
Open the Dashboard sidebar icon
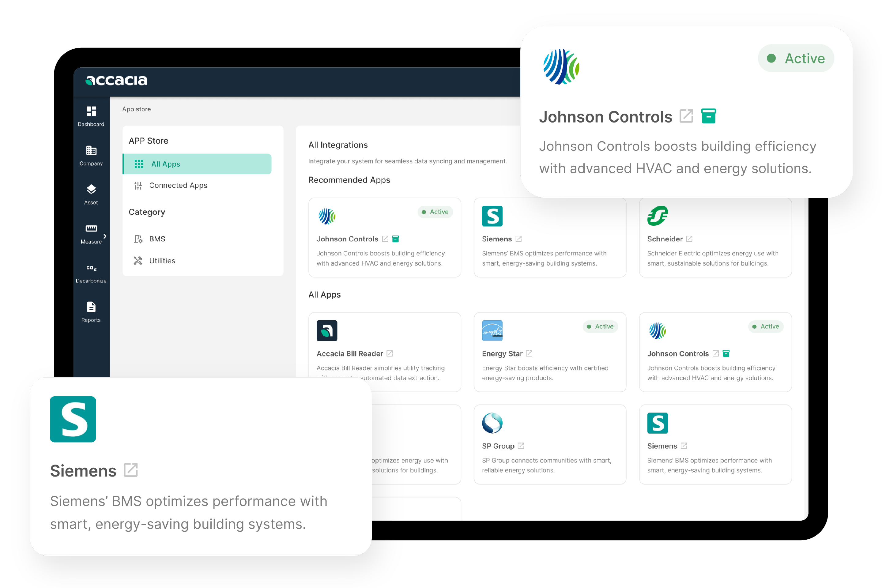tap(91, 111)
